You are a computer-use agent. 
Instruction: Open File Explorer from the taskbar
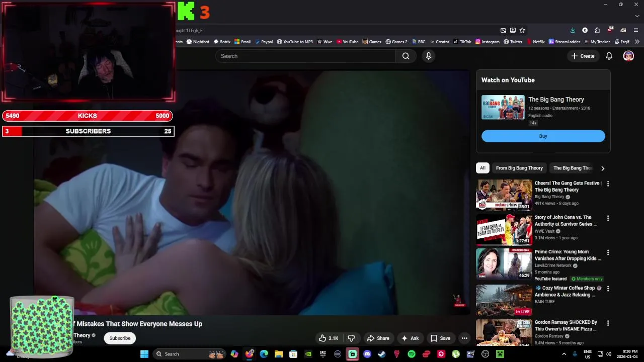[278, 354]
